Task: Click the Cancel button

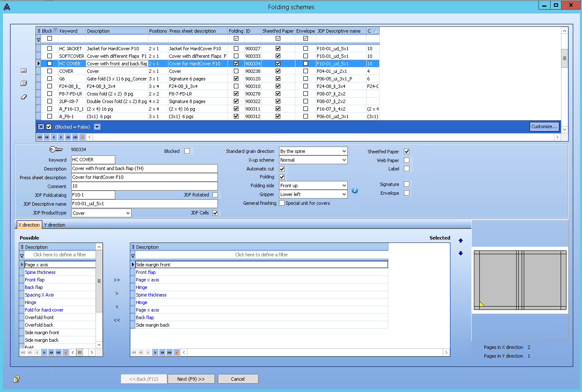Action: [238, 379]
